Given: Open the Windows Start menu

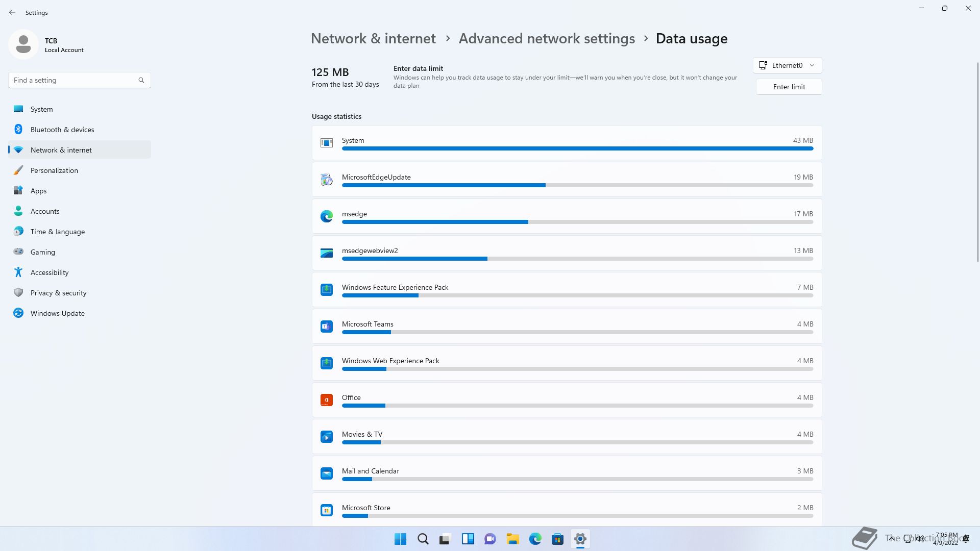Looking at the screenshot, I should pyautogui.click(x=401, y=539).
